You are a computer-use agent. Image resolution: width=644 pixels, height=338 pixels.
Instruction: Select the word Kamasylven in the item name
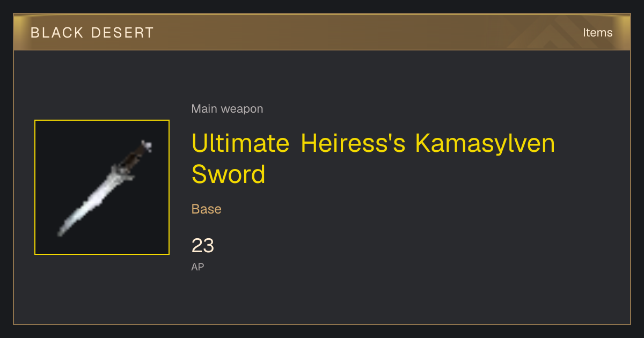[485, 144]
